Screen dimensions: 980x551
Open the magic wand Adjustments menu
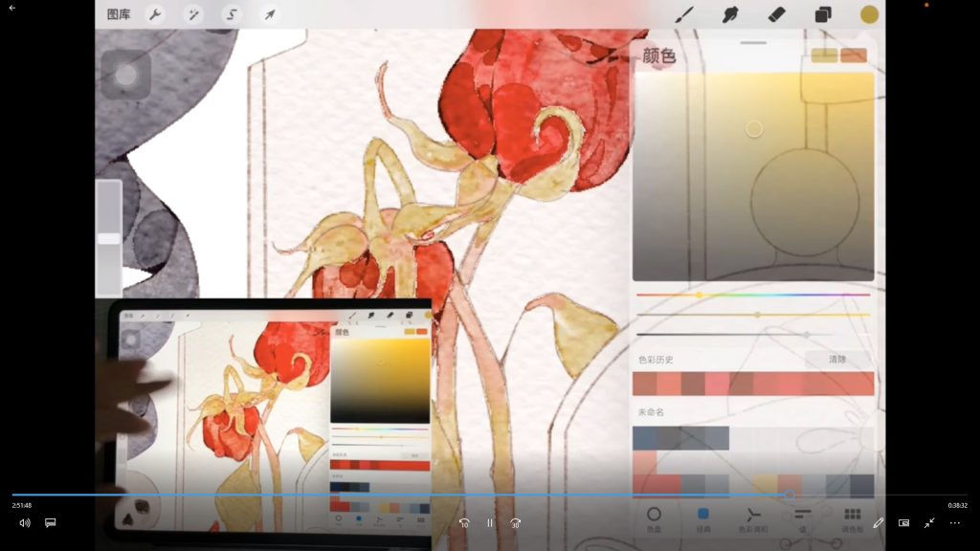[192, 14]
